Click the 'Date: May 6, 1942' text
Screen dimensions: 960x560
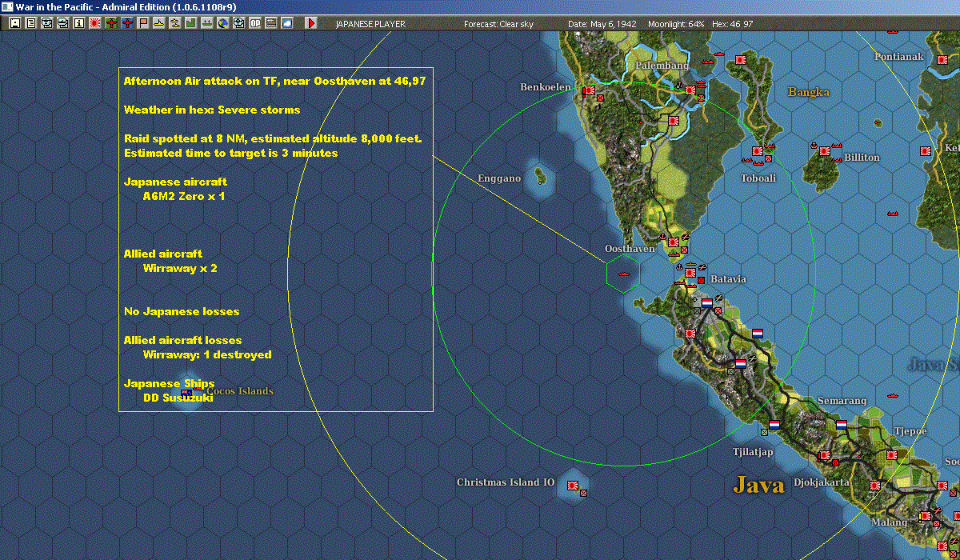(602, 24)
